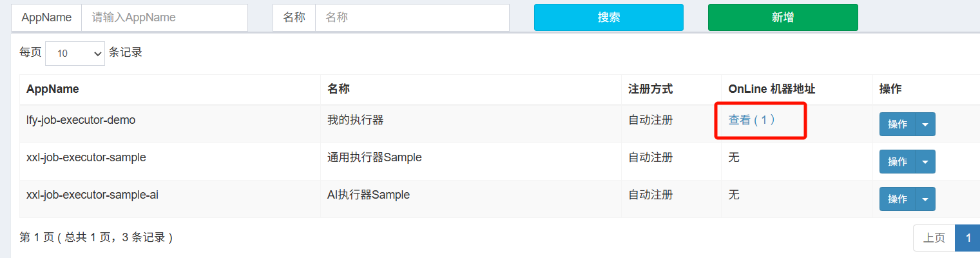Screen dimensions: 980x258
Task: Click 操作 button for xxl-job-executor-sample row
Action: [x=898, y=162]
